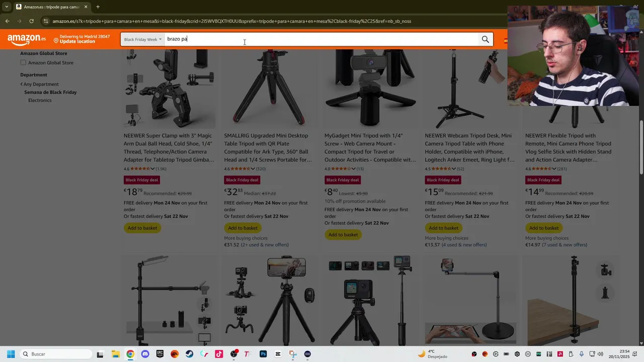Open the MyGadget Mini Tripod product title
Screen dimensions: 644x362
pos(370,147)
